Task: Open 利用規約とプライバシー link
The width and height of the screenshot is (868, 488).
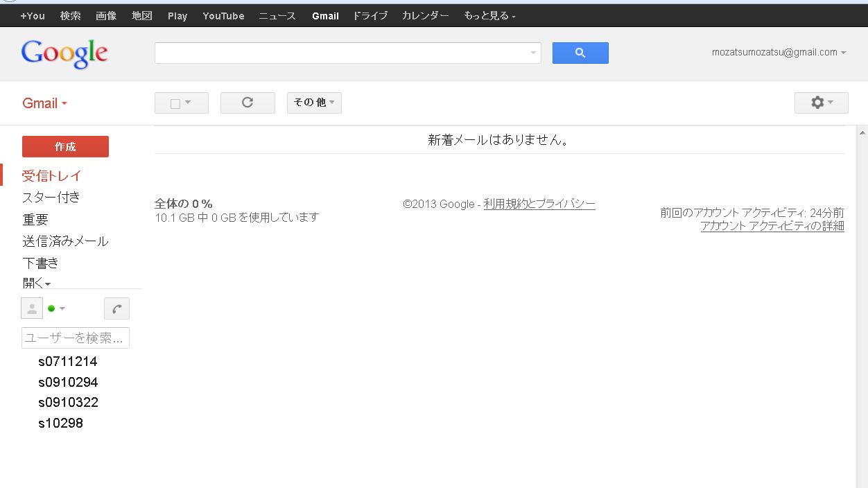Action: pyautogui.click(x=539, y=204)
